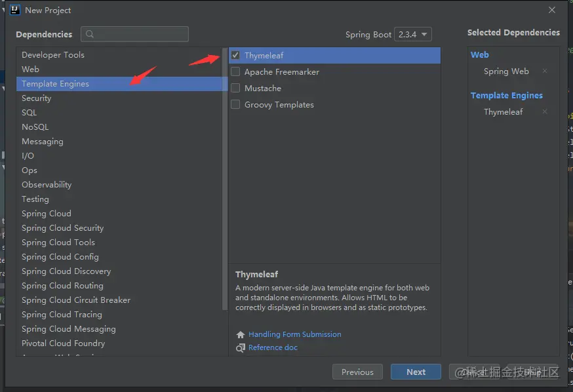
Task: Open the Reference doc link
Action: click(273, 347)
